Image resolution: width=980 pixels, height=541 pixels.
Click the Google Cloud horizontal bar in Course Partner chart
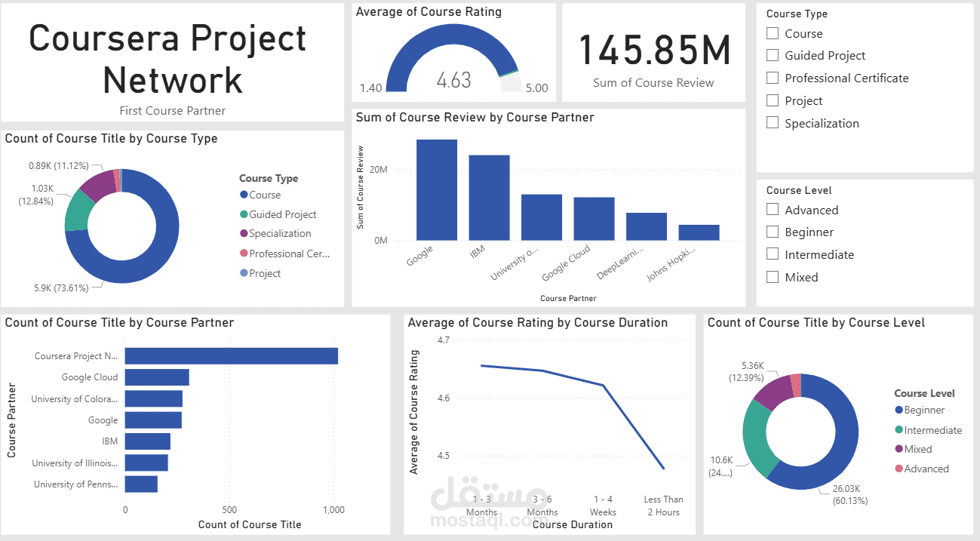[x=157, y=377]
